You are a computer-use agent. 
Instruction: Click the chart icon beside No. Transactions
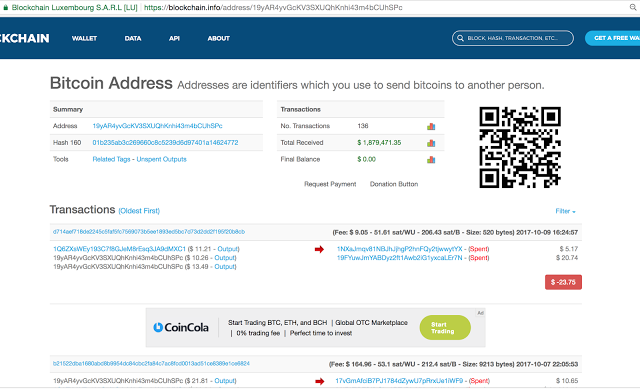[431, 127]
